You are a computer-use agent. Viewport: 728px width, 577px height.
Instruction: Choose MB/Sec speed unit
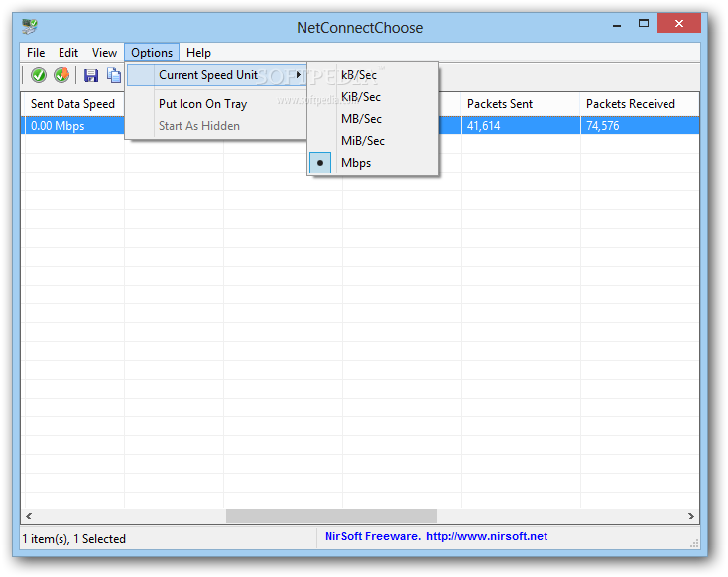point(373,119)
